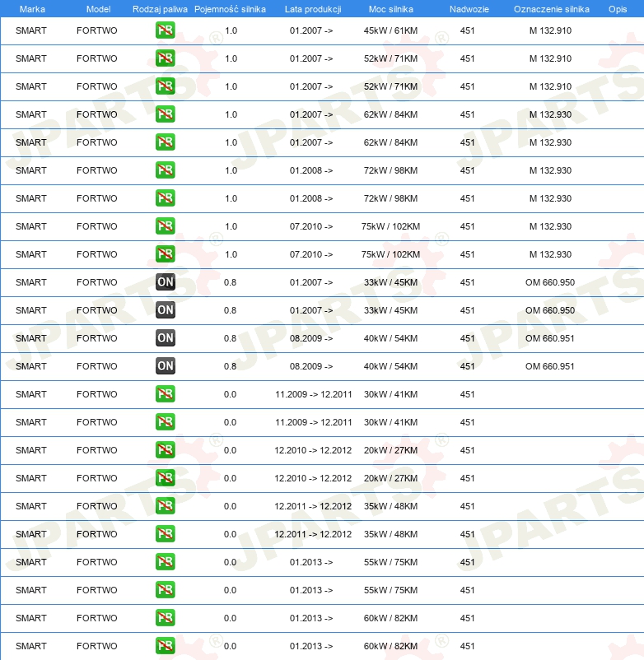Click the ON icon in the last OM 660.951 row
Image resolution: width=644 pixels, height=660 pixels.
pyautogui.click(x=166, y=366)
